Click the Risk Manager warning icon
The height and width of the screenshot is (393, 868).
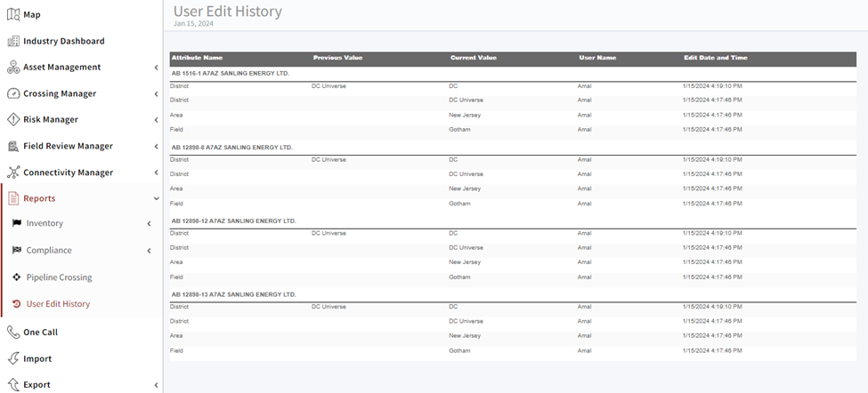(x=13, y=119)
